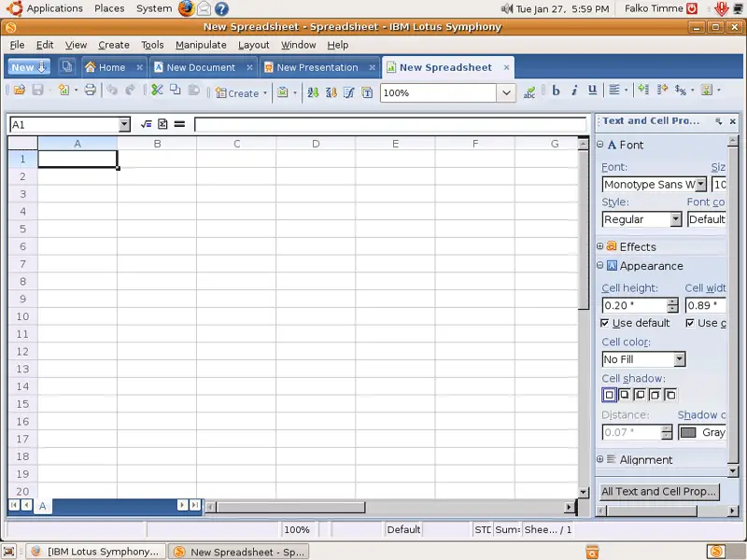Toggle the Use default cell width checkbox
The height and width of the screenshot is (560, 747).
(689, 323)
